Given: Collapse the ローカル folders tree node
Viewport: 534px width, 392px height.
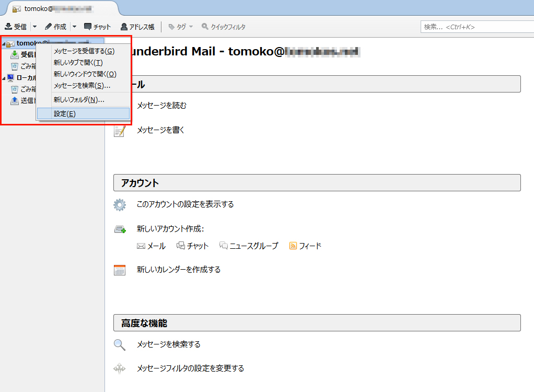Looking at the screenshot, I should click(x=4, y=78).
